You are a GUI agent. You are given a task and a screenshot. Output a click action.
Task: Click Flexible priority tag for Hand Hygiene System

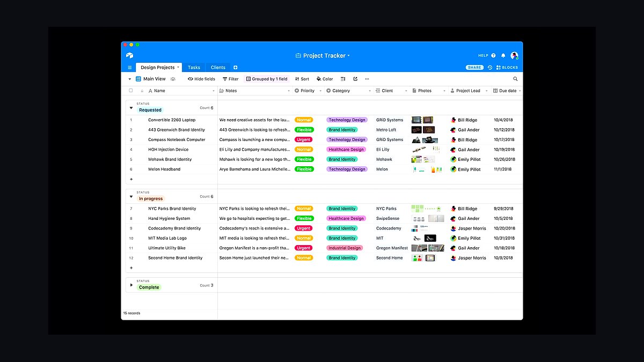pos(304,218)
